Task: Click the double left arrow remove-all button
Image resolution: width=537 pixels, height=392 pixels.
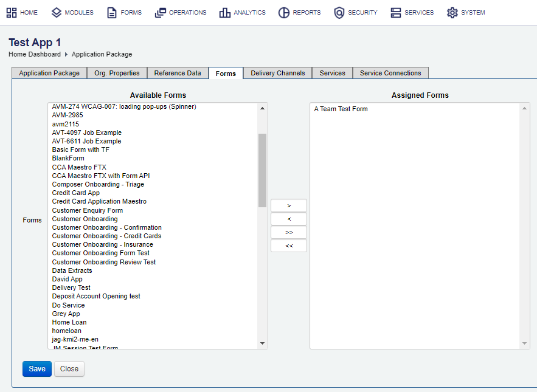Action: (289, 246)
